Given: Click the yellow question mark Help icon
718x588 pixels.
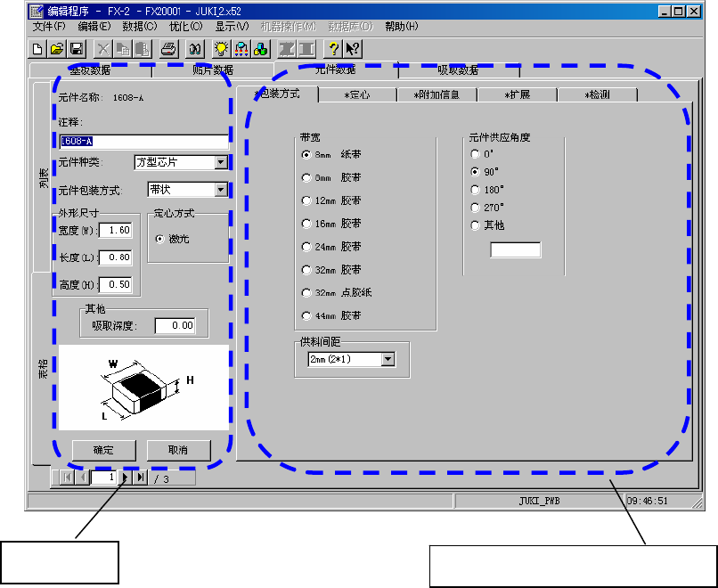Looking at the screenshot, I should point(333,49).
